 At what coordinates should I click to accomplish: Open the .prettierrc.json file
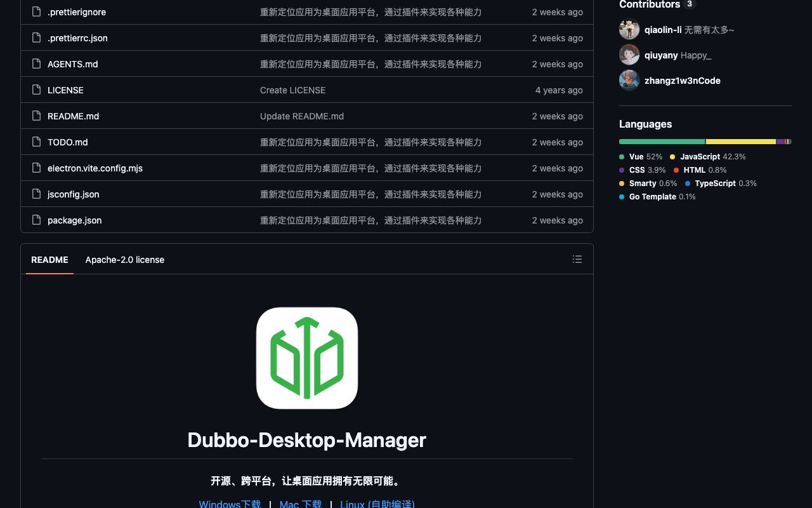coord(77,38)
